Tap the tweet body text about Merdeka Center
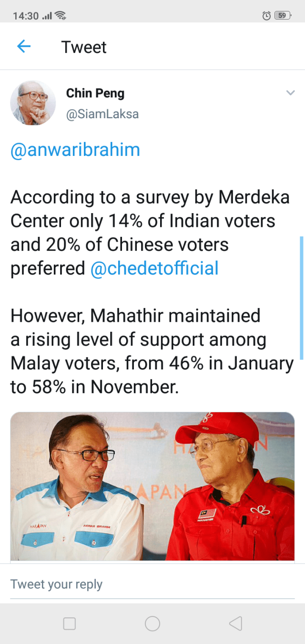The image size is (305, 644). coord(150,221)
